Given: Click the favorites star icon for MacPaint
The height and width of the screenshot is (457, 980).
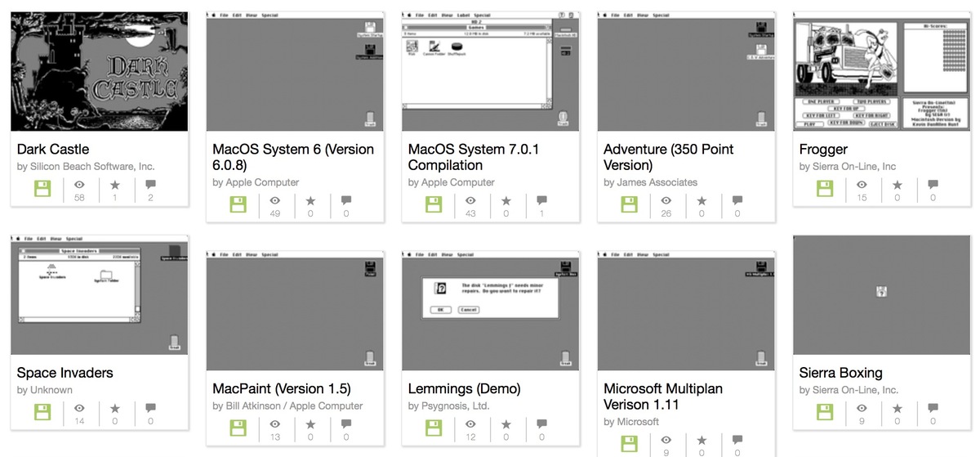Looking at the screenshot, I should (x=310, y=424).
